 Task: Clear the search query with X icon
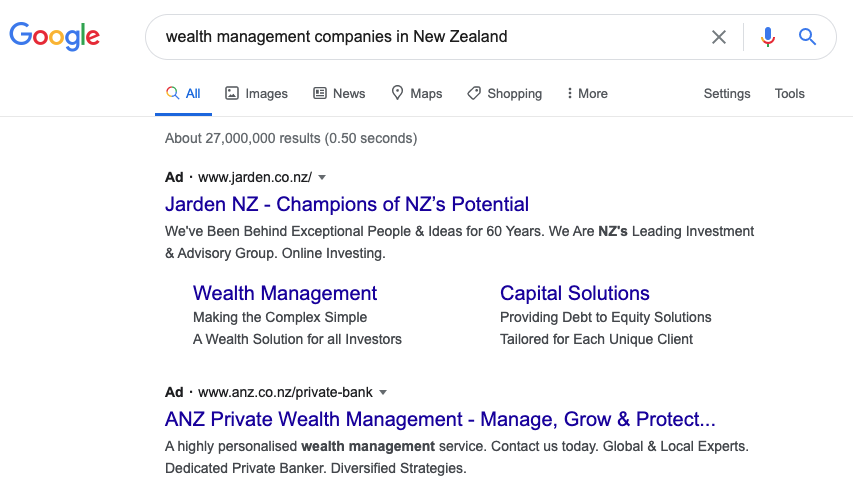[x=719, y=37]
